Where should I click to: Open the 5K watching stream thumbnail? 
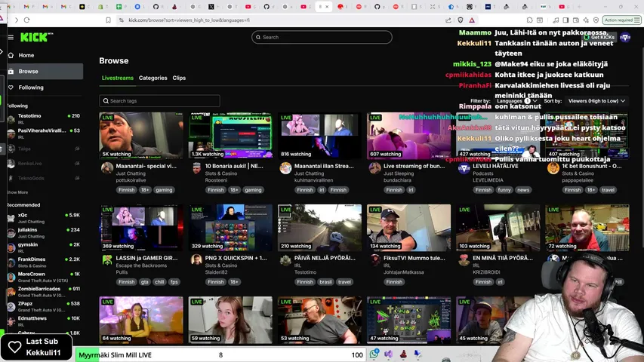coord(141,136)
